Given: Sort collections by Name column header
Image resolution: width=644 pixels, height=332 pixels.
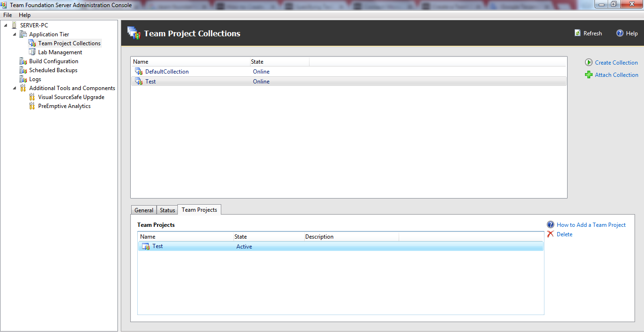Looking at the screenshot, I should click(190, 62).
